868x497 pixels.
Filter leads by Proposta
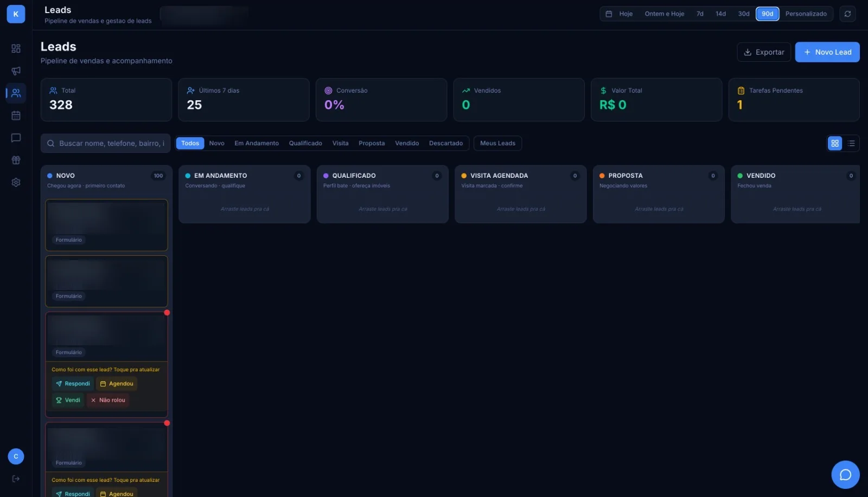click(x=372, y=143)
